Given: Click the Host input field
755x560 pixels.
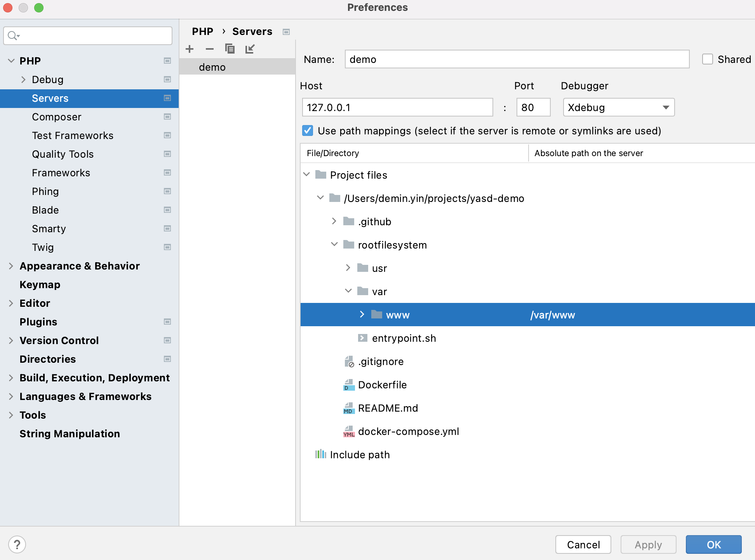Looking at the screenshot, I should coord(397,108).
